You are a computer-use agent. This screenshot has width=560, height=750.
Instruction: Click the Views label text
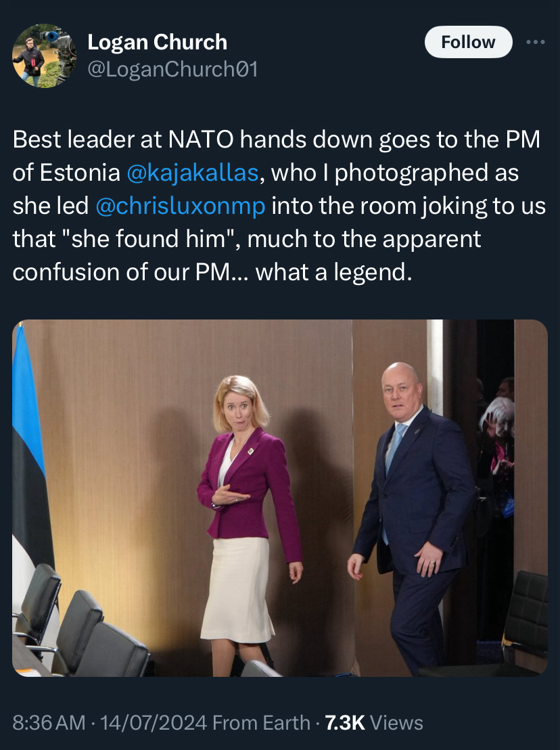(x=396, y=723)
